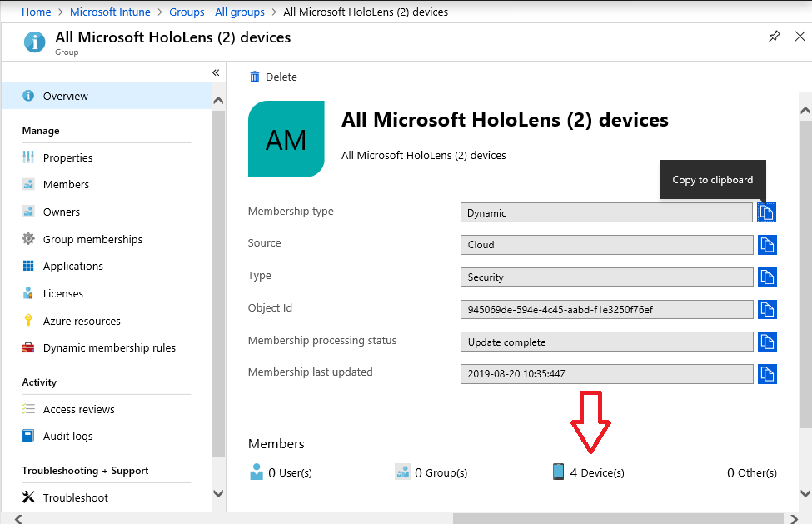Click the Membership last updated field

click(x=607, y=374)
